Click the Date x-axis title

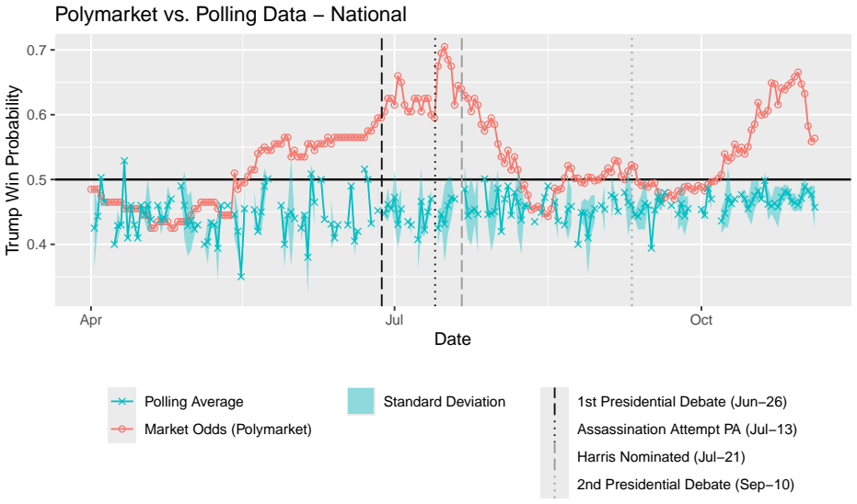click(x=453, y=339)
